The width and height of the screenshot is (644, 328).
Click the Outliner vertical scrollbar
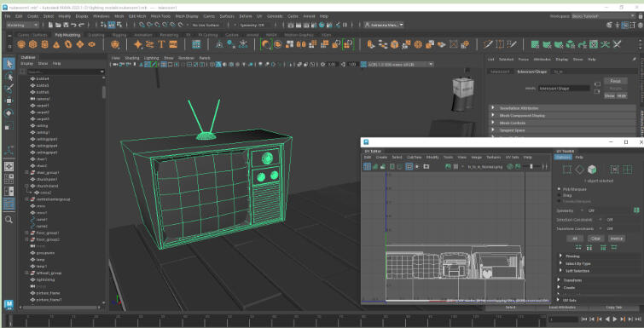[x=104, y=92]
